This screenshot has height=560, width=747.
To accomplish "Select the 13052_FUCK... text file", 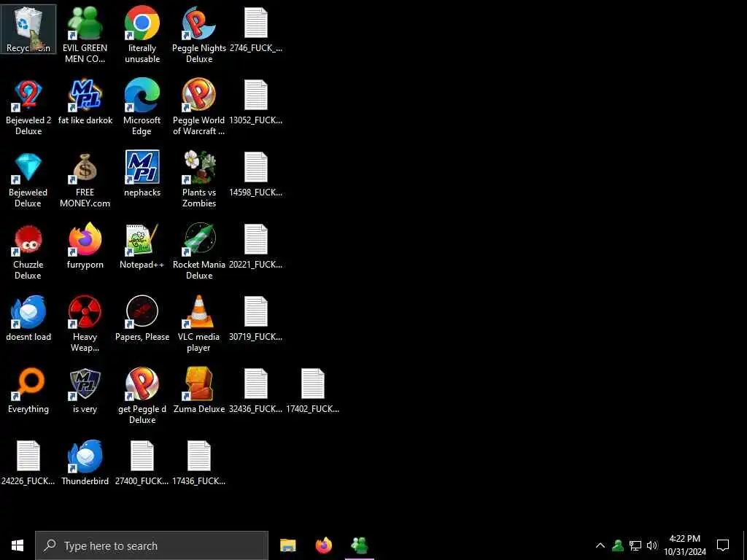I will pos(256,102).
